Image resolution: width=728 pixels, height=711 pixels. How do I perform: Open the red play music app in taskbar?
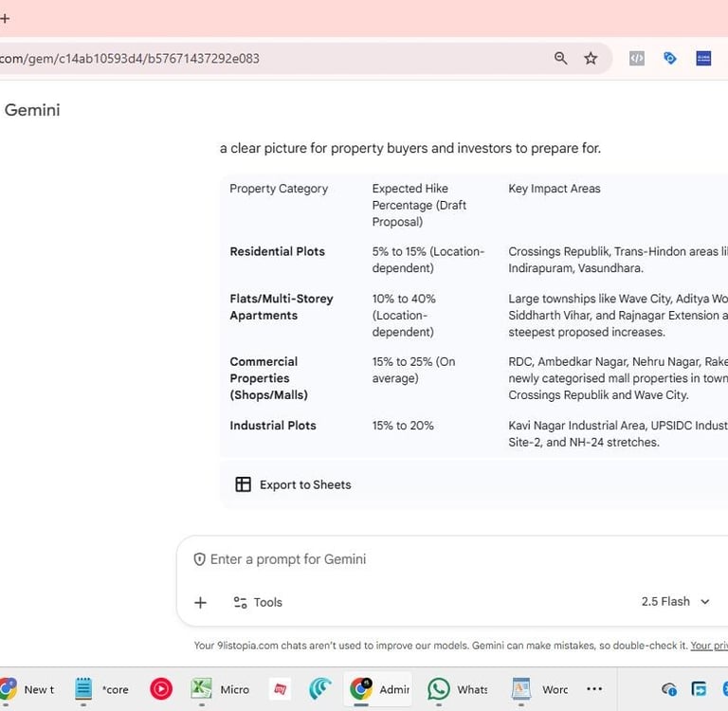[161, 689]
